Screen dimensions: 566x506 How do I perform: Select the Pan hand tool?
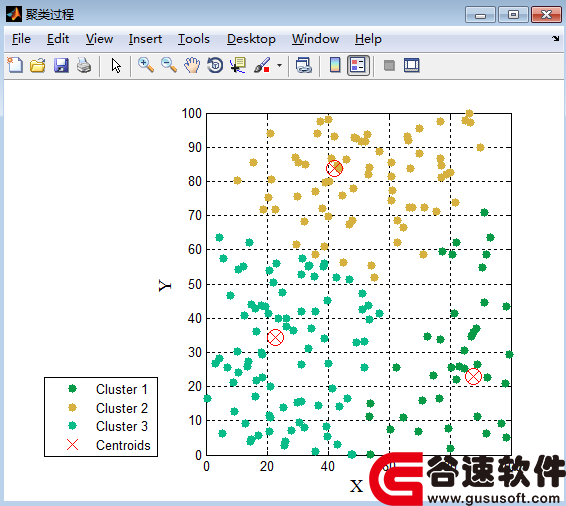192,65
